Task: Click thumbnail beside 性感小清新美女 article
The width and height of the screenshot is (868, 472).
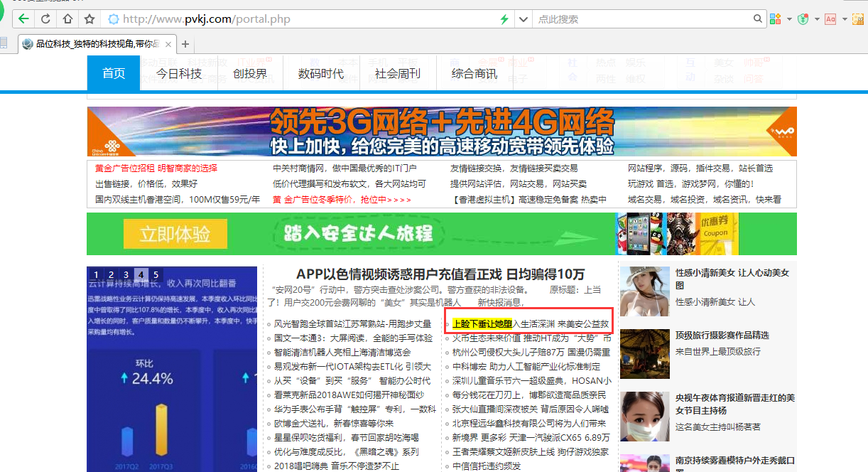Action: [x=645, y=291]
